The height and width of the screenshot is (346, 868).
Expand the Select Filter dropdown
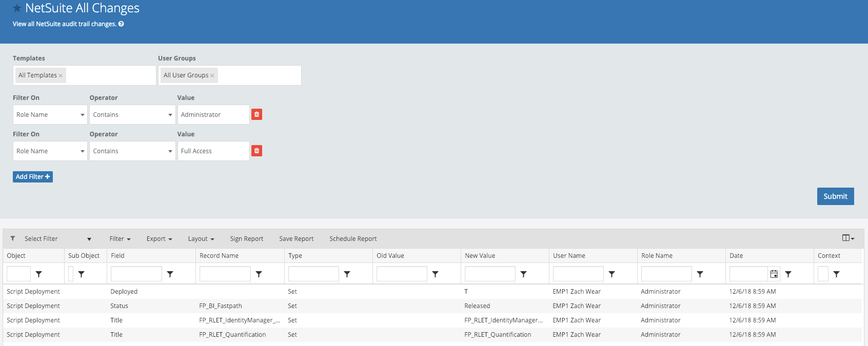(x=57, y=239)
